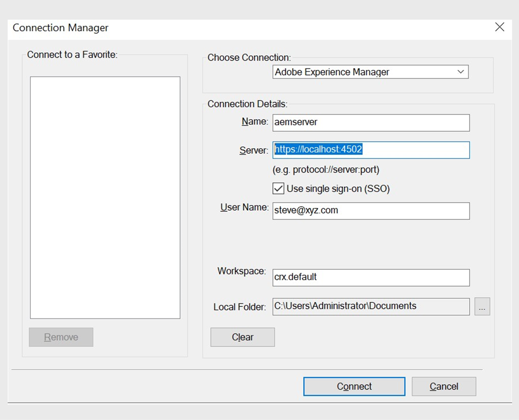Click the Workspace field showing crx.default
Image resolution: width=519 pixels, height=420 pixels.
[x=371, y=277]
